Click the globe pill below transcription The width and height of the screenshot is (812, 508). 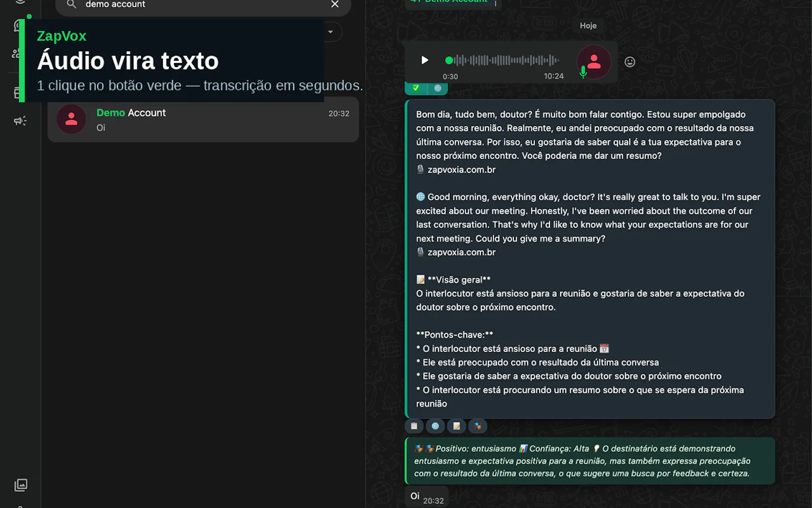click(435, 426)
